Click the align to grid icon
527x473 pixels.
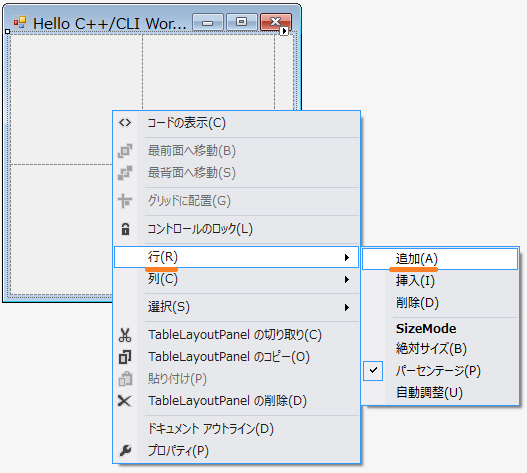125,201
